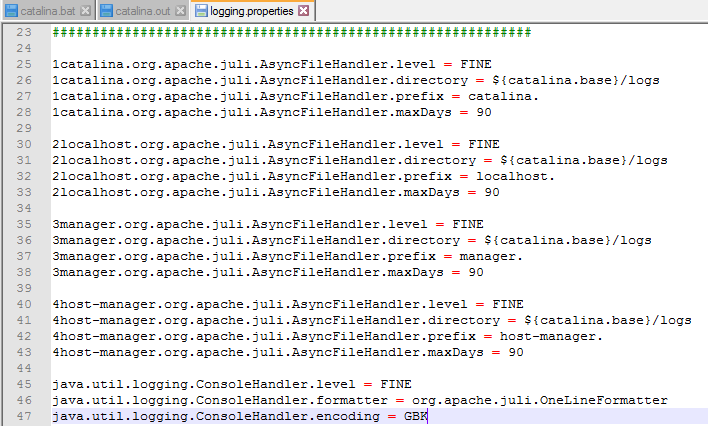Image resolution: width=708 pixels, height=426 pixels.
Task: Close the catalina.bat tab
Action: pyautogui.click(x=85, y=11)
